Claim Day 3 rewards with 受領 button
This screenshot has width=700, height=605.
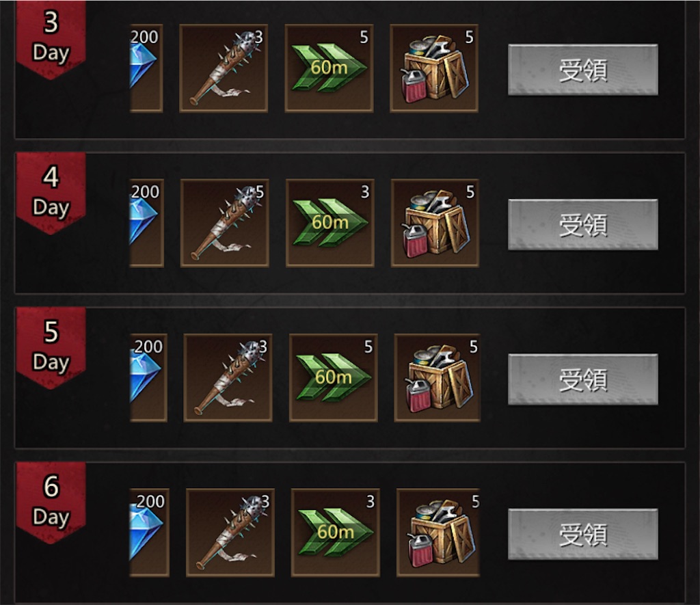tap(583, 70)
